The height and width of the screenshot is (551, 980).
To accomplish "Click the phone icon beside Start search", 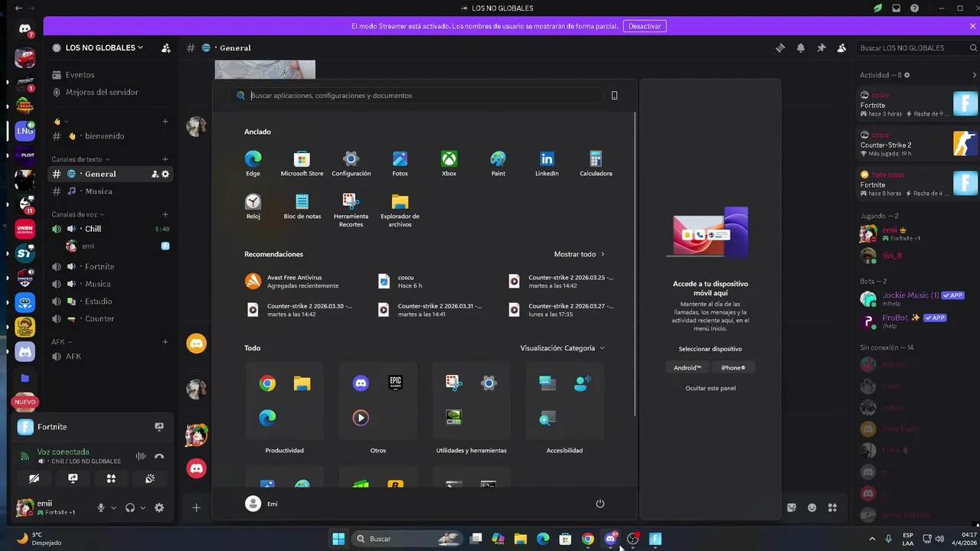I will coord(614,96).
